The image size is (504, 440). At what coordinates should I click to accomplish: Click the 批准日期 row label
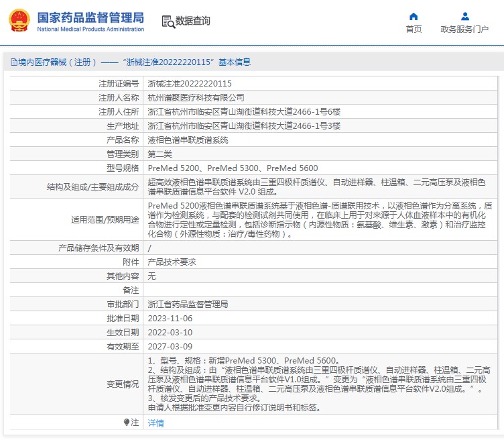tap(123, 319)
